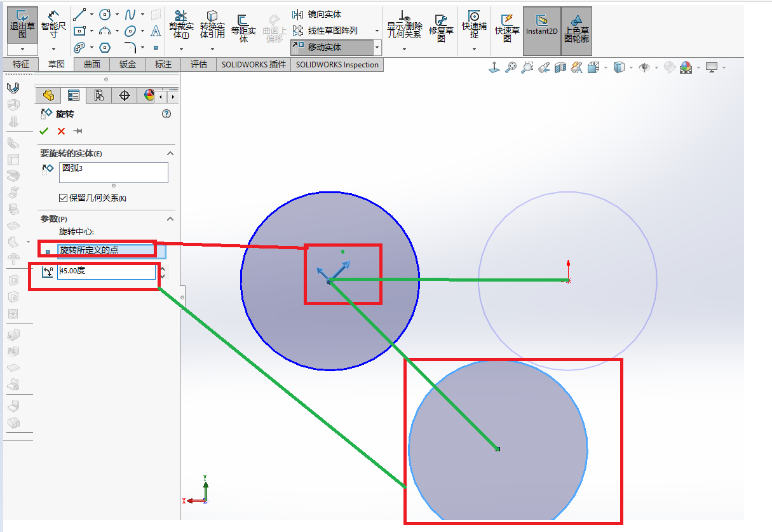Click the pushpin keep-visible button
The width and height of the screenshot is (772, 532).
pyautogui.click(x=78, y=131)
